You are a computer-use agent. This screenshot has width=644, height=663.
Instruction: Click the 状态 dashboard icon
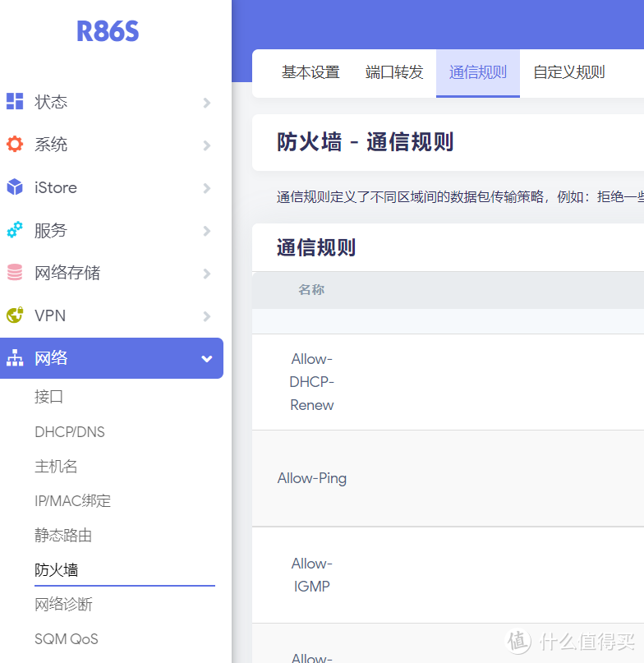[15, 102]
